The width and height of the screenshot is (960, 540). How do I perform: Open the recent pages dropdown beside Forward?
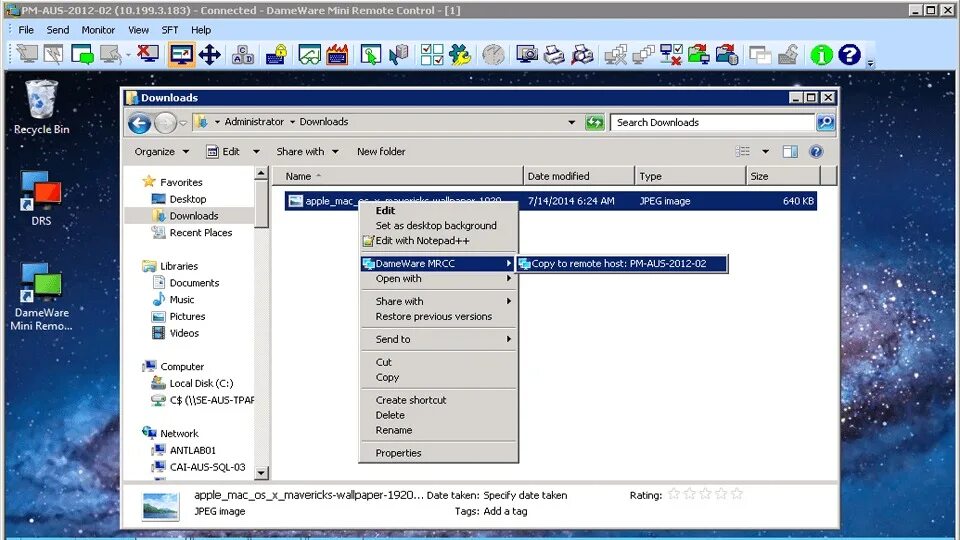[183, 123]
